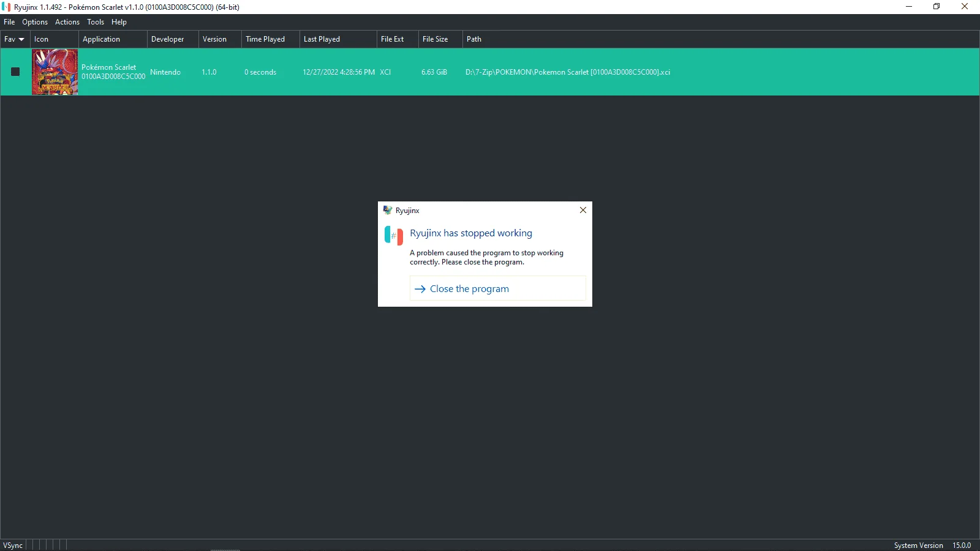Sort by the Version column header
The width and height of the screenshot is (980, 551).
click(220, 39)
